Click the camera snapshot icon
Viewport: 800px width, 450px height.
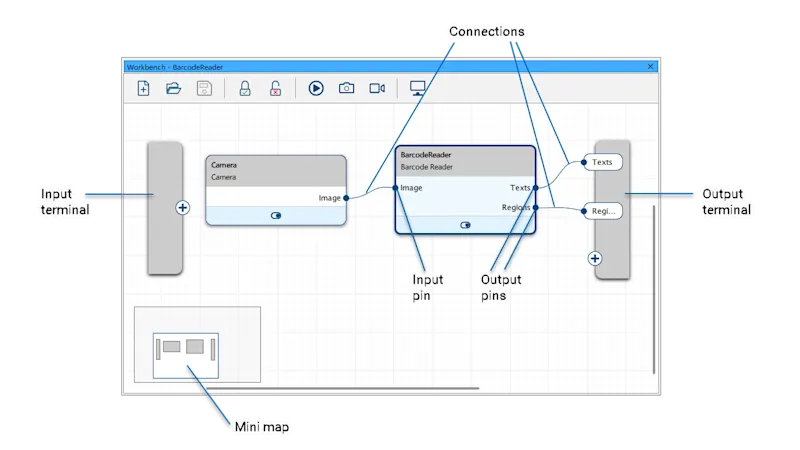[x=346, y=88]
